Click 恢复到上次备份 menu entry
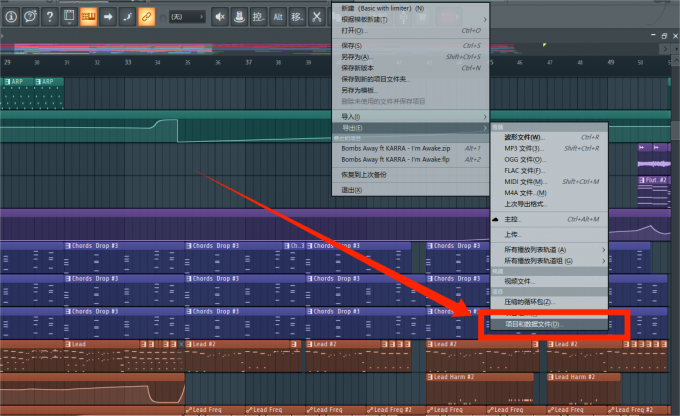 (x=410, y=175)
